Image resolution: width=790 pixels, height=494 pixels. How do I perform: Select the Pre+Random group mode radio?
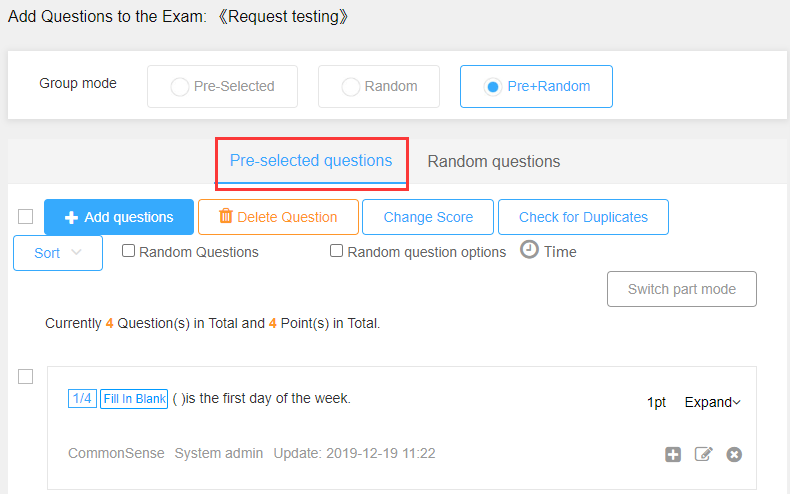[x=492, y=87]
